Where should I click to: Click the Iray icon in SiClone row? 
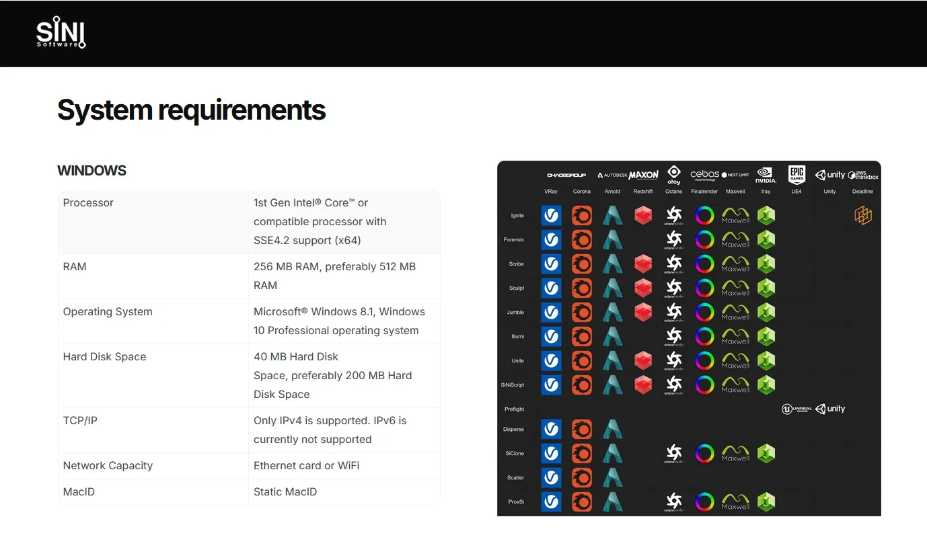tap(766, 454)
